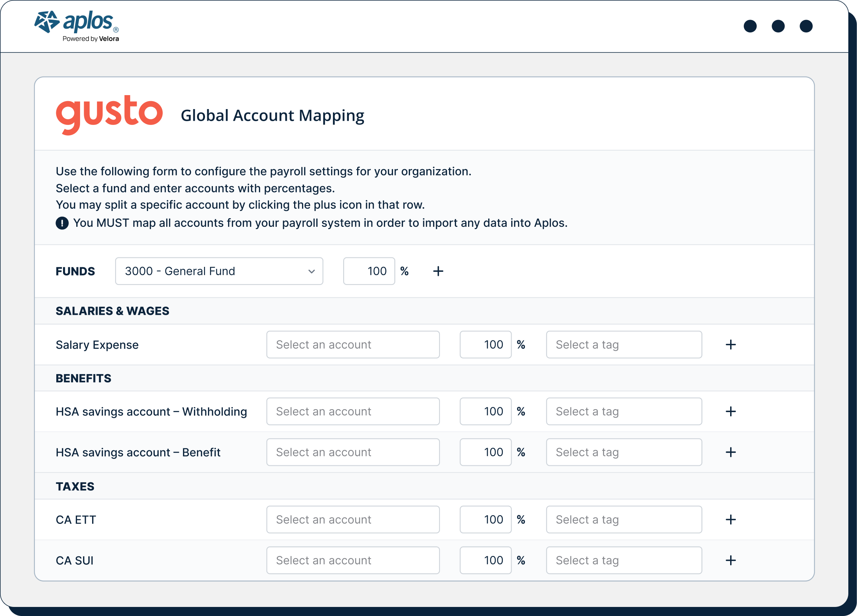Split the HSA savings account – Benefit row

pyautogui.click(x=731, y=452)
